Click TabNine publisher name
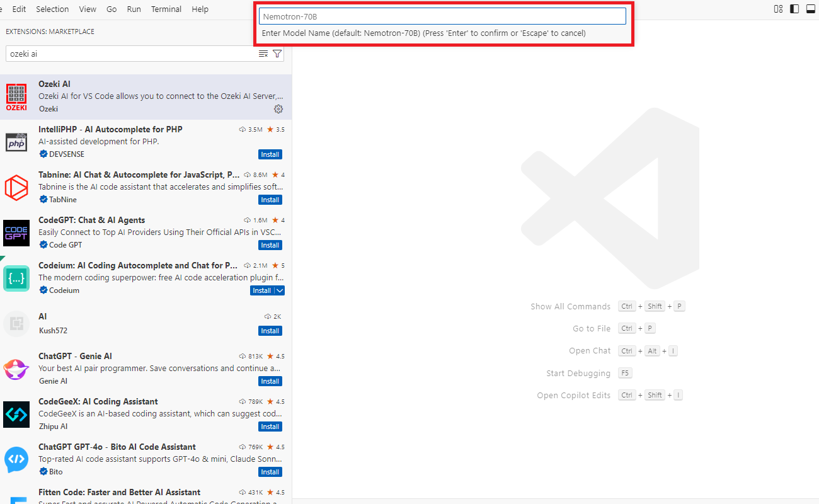 tap(62, 200)
